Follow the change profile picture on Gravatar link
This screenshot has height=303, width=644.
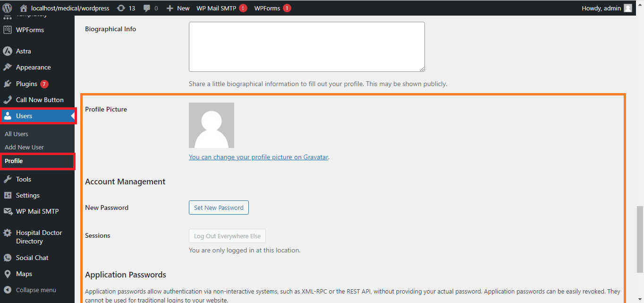(x=258, y=157)
